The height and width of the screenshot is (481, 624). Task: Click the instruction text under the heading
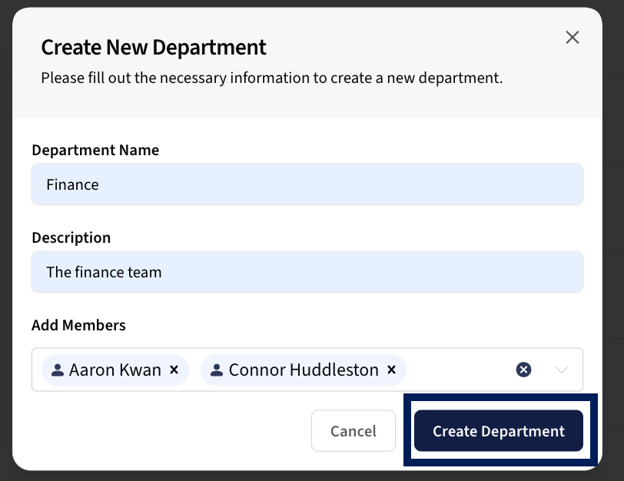tap(272, 78)
